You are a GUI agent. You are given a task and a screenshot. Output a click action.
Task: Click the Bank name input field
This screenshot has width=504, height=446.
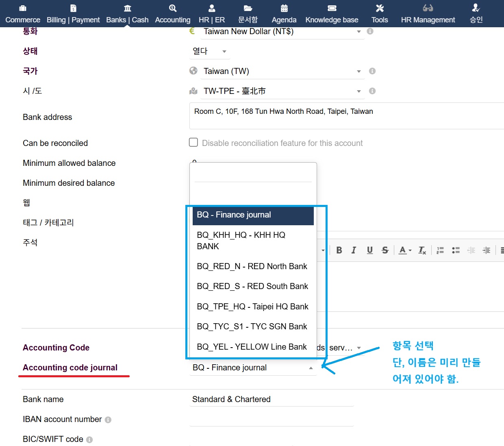pyautogui.click(x=271, y=399)
